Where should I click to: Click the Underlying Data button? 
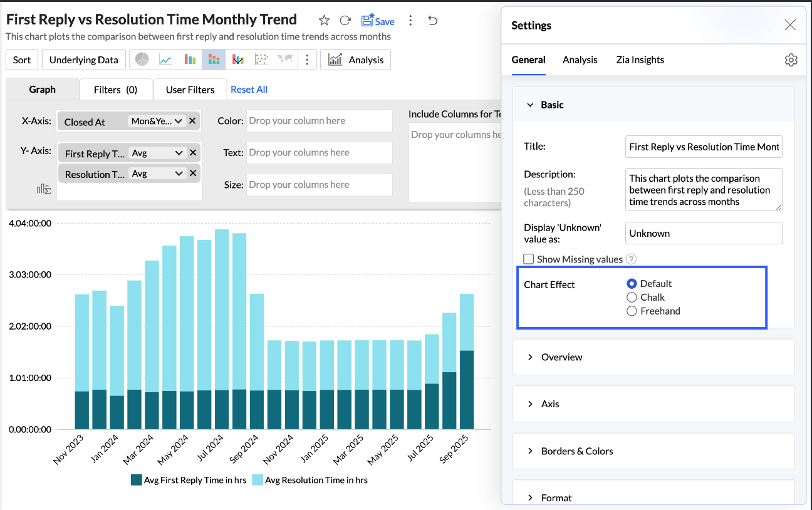tap(83, 60)
